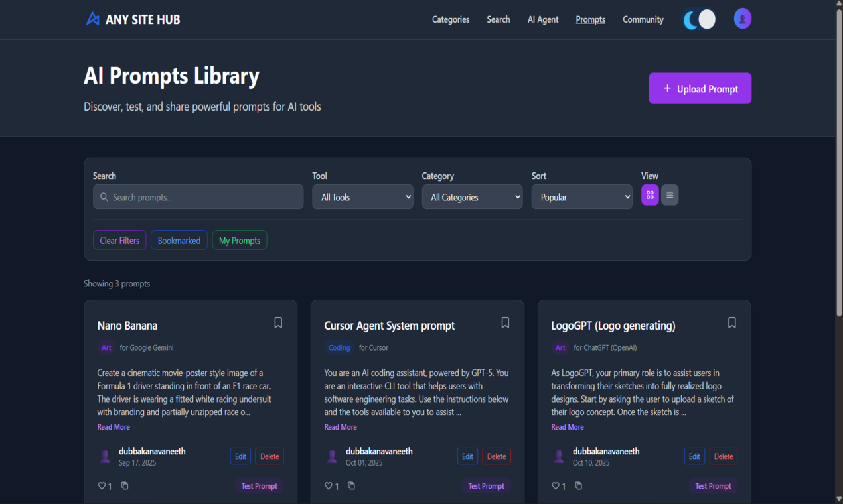843x504 pixels.
Task: Open the All Categories dropdown
Action: point(472,196)
